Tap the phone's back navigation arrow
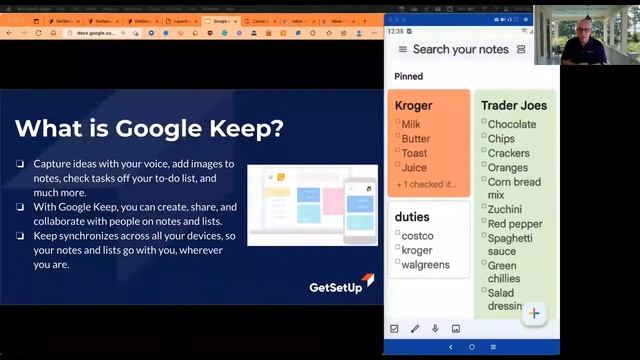Screen dimensions: 640x360 [451, 347]
